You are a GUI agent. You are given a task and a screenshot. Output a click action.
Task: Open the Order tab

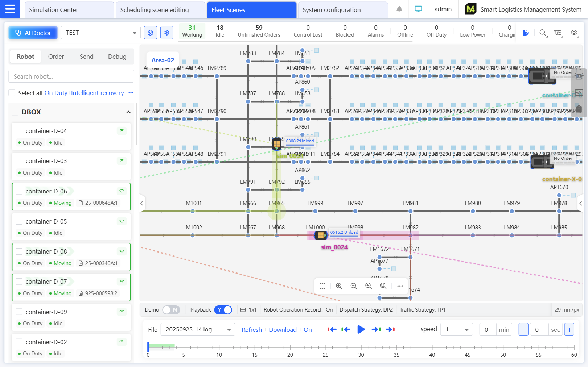(56, 57)
